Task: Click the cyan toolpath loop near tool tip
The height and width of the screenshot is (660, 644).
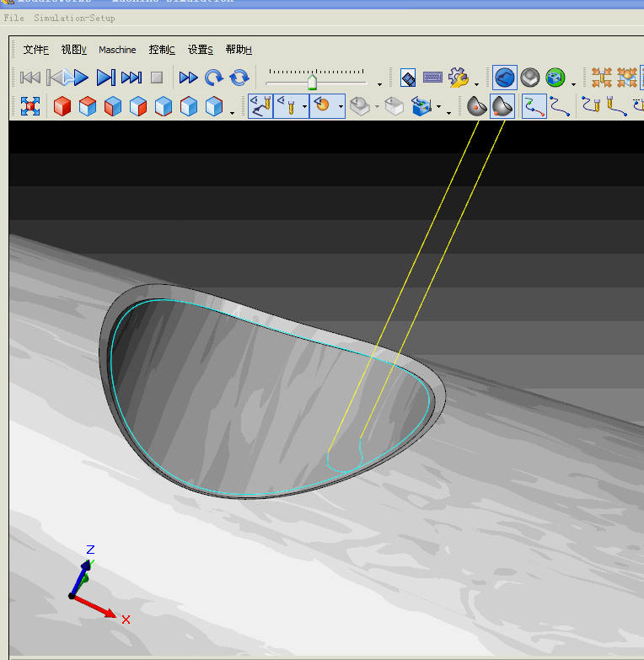Action: (345, 456)
